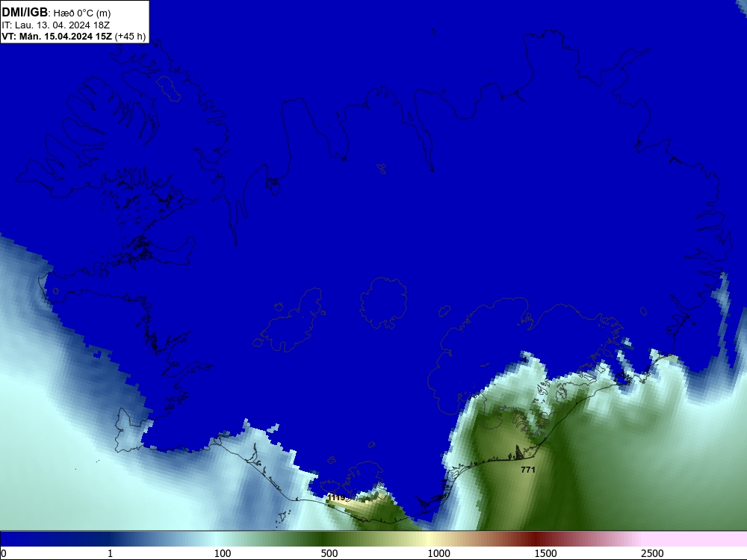Click the '2500' label on the color scale
Image resolution: width=747 pixels, height=560 pixels.
[651, 553]
